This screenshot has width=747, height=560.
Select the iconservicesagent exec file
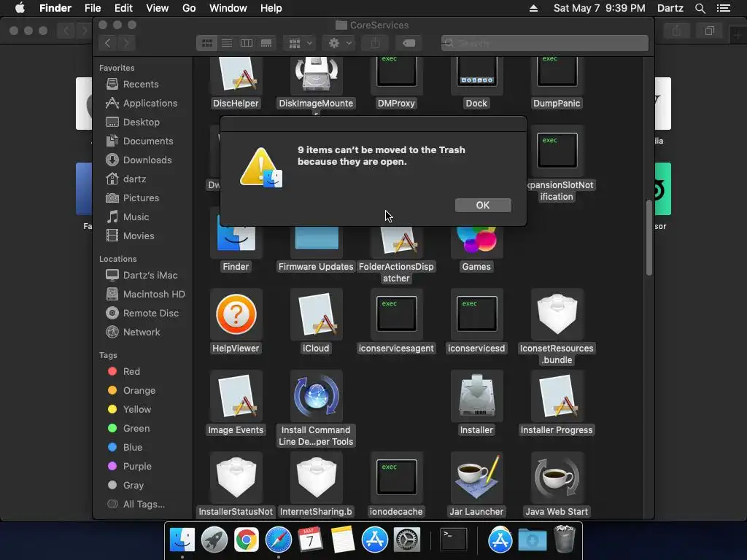(x=396, y=314)
